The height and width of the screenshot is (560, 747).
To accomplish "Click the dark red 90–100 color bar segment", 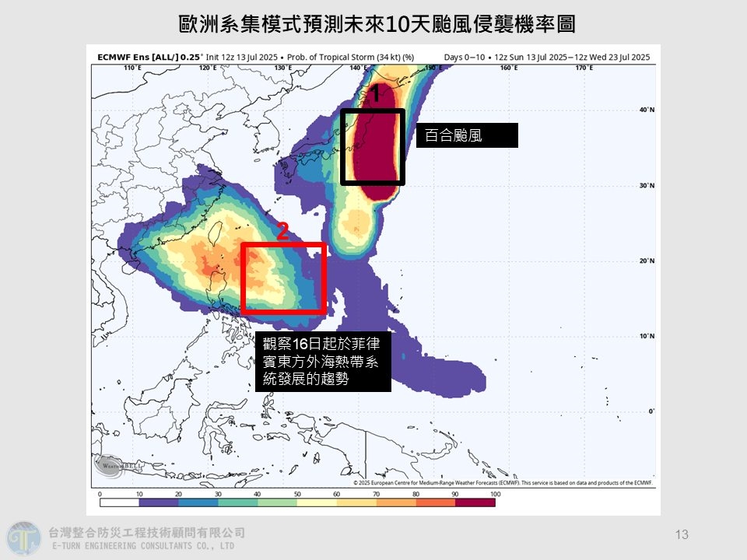I will click(475, 503).
